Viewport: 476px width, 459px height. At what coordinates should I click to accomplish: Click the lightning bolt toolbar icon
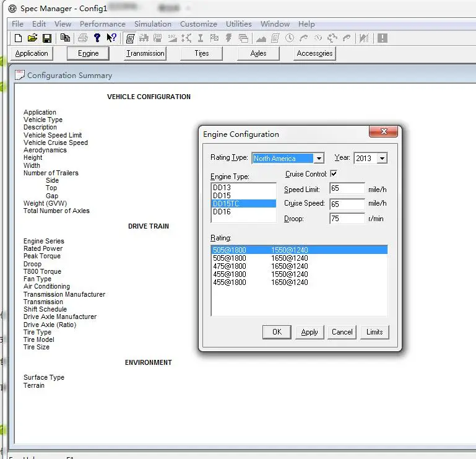(228, 38)
